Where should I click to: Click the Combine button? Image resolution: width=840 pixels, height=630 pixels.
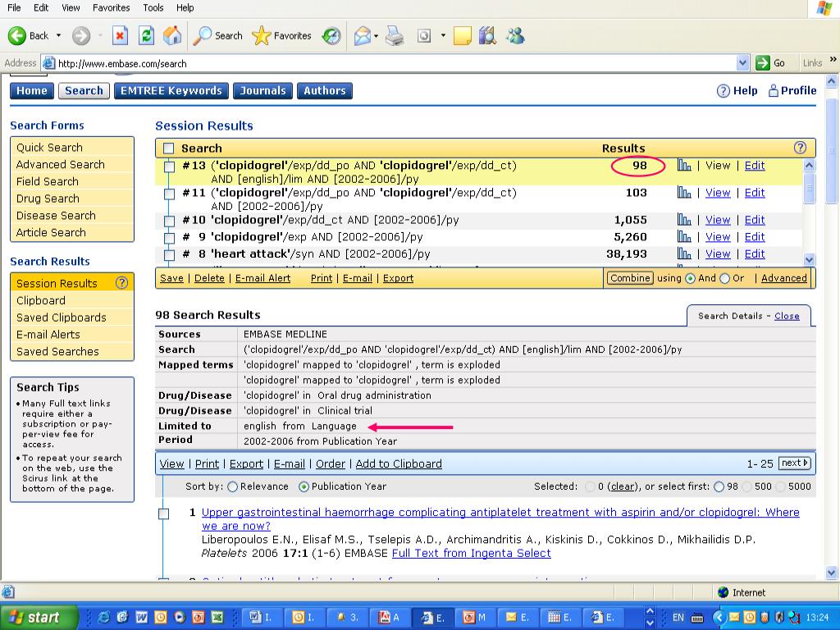[630, 278]
